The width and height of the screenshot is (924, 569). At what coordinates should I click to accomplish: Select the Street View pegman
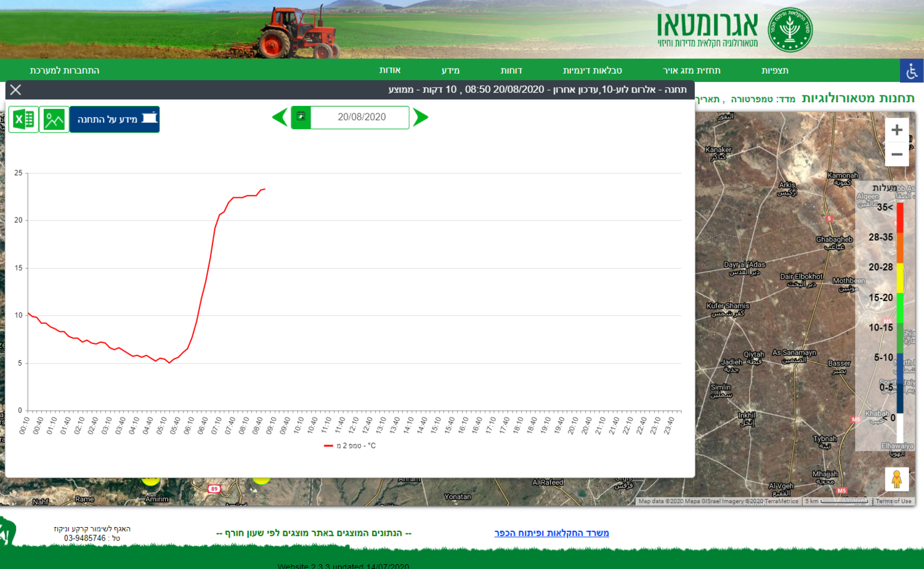click(x=897, y=478)
